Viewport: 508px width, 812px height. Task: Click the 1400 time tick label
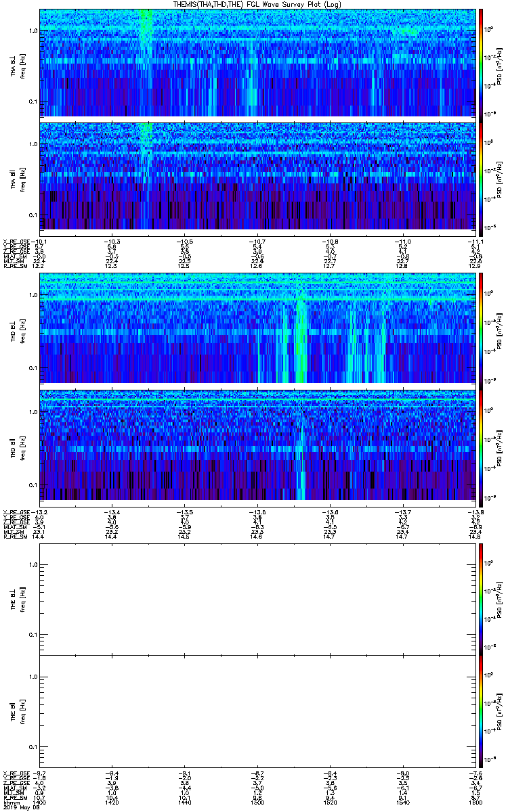[39, 803]
